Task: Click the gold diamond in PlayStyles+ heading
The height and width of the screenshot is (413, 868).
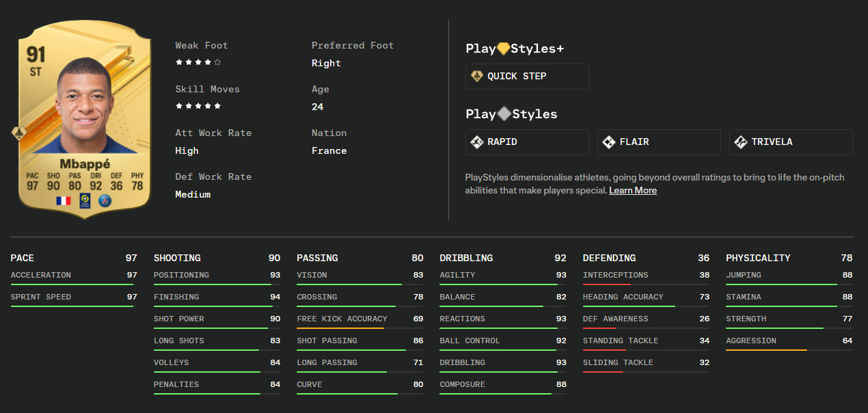Action: click(504, 49)
